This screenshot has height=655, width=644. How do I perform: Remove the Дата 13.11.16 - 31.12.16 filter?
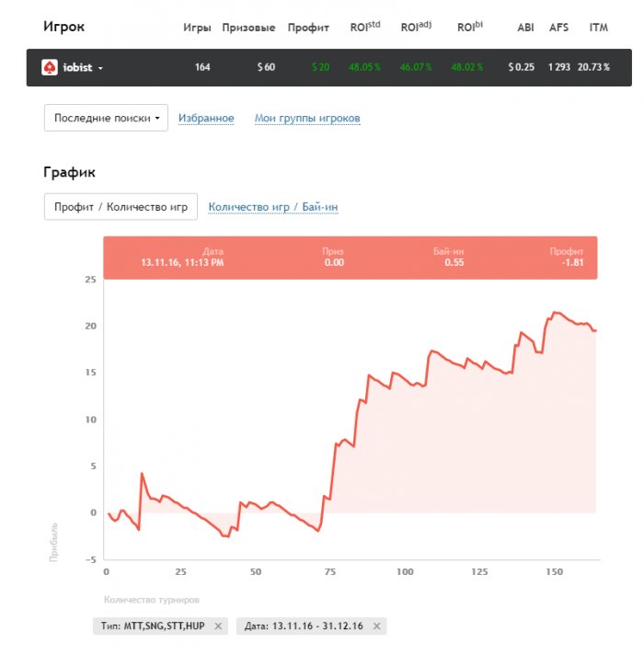375,626
